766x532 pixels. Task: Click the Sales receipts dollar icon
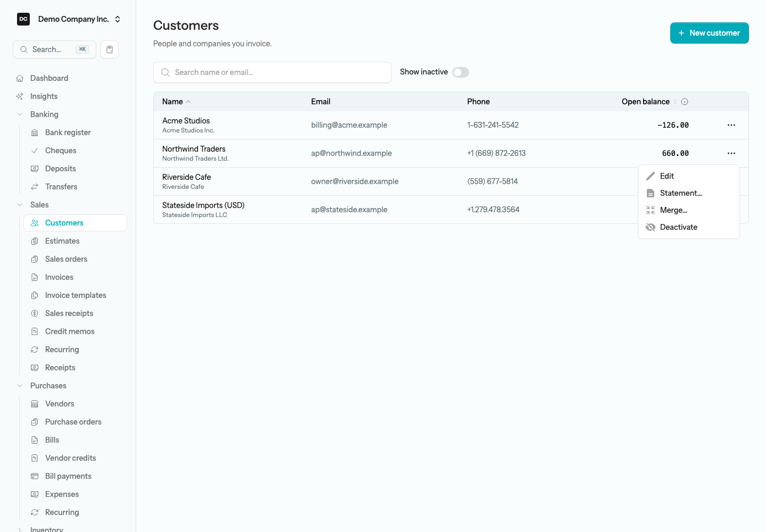(35, 313)
